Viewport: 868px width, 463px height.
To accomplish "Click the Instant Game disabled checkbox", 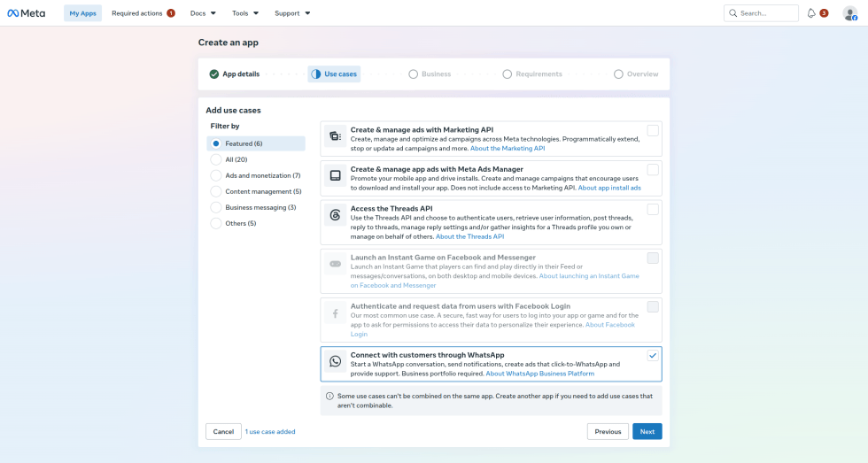I will point(653,258).
